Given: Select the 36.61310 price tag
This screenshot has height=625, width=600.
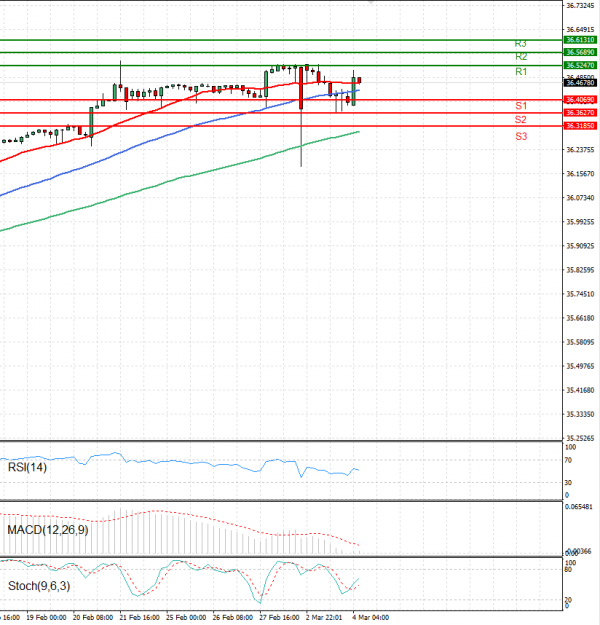Looking at the screenshot, I should tap(580, 40).
